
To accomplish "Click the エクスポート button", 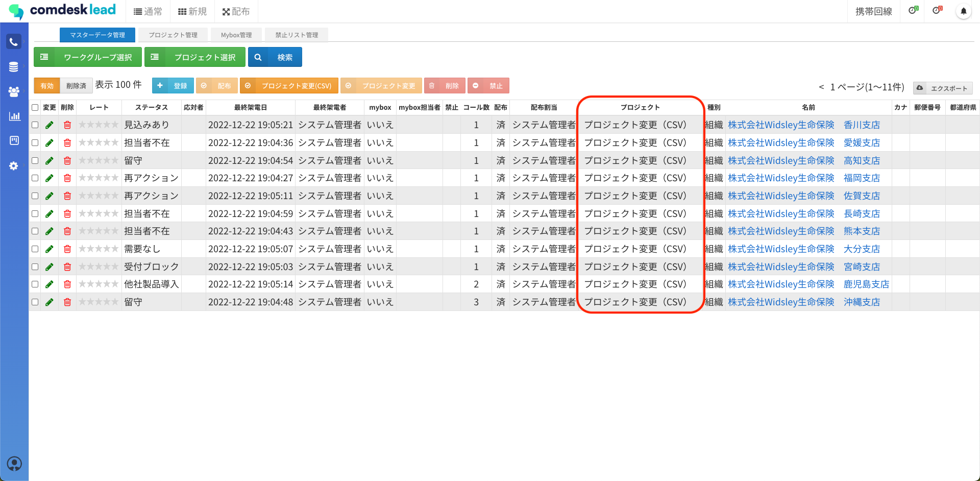I will (x=943, y=88).
